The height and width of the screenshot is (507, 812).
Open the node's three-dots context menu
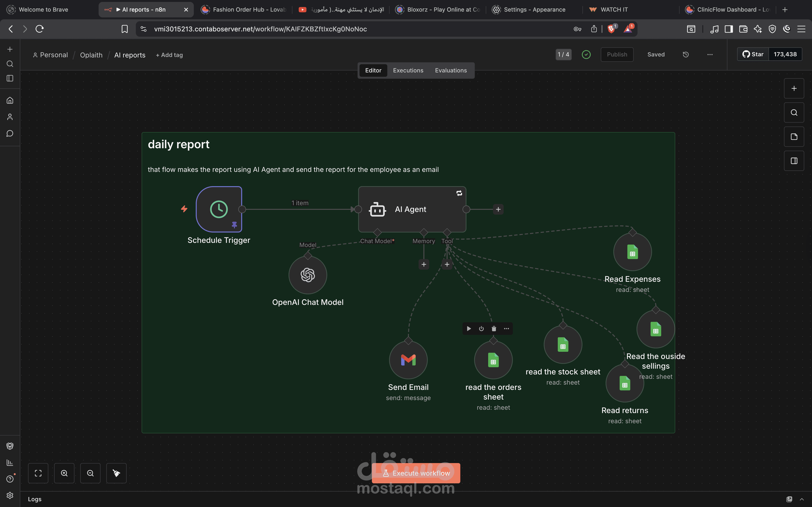pyautogui.click(x=506, y=329)
